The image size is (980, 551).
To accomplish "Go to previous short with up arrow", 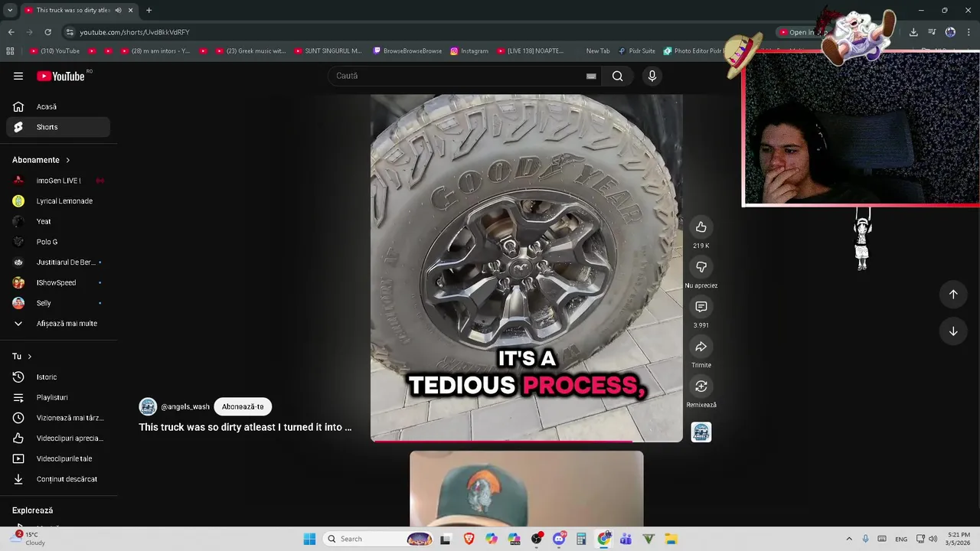I will 953,295.
